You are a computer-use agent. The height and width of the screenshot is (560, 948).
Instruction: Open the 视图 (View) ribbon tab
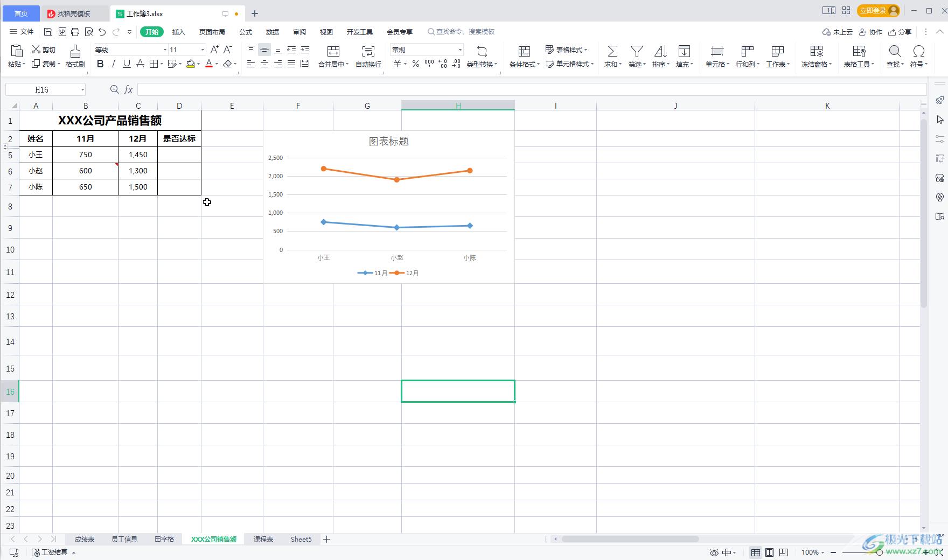326,32
